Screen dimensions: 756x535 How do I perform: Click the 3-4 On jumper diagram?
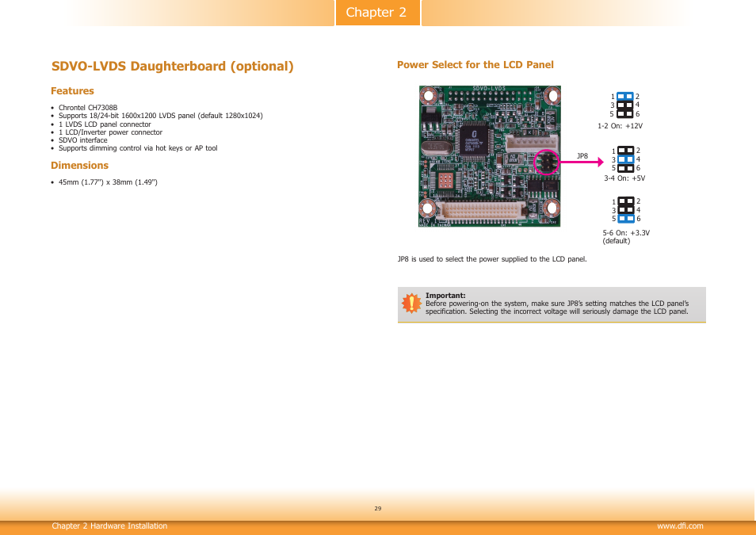pyautogui.click(x=625, y=159)
